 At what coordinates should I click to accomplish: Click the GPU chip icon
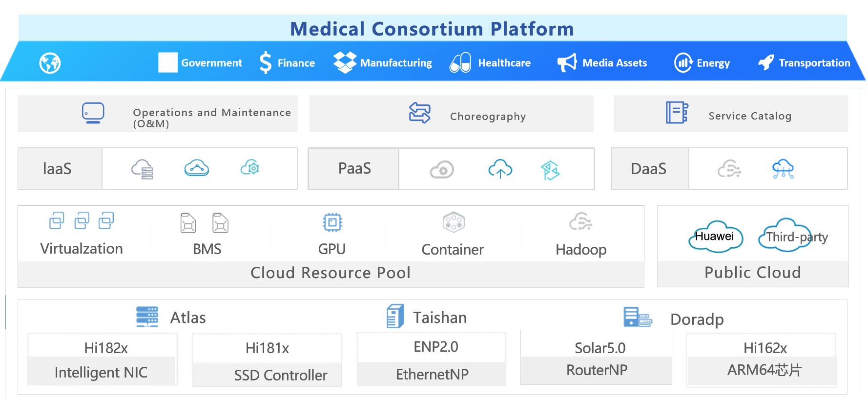click(332, 222)
